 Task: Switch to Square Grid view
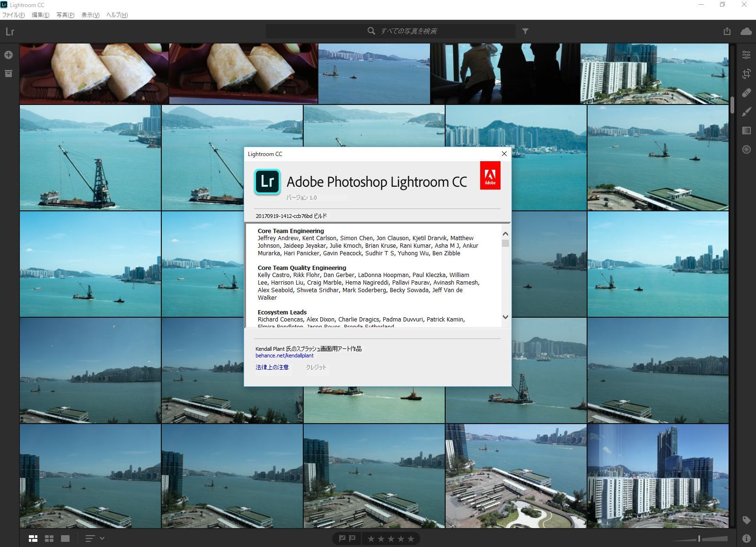click(x=49, y=538)
